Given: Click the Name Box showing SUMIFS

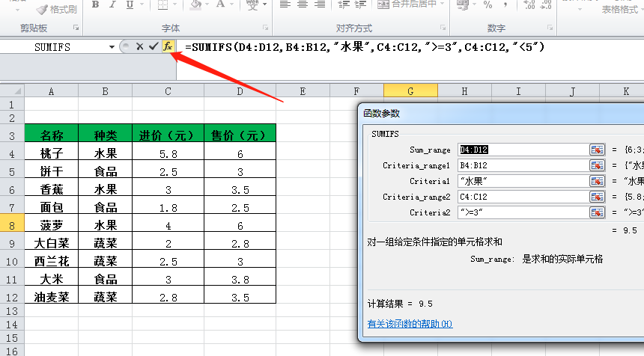Looking at the screenshot, I should pyautogui.click(x=52, y=47).
